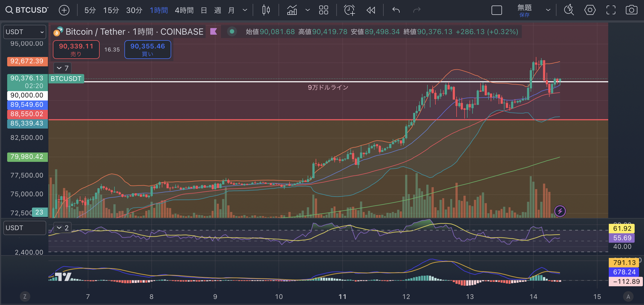Click the yellow 61.92 RSI value label
The height and width of the screenshot is (305, 644).
(622, 228)
